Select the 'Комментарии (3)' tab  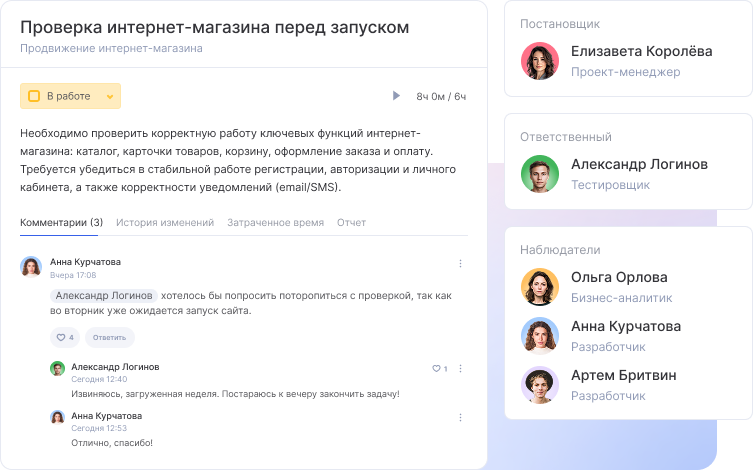(x=61, y=223)
